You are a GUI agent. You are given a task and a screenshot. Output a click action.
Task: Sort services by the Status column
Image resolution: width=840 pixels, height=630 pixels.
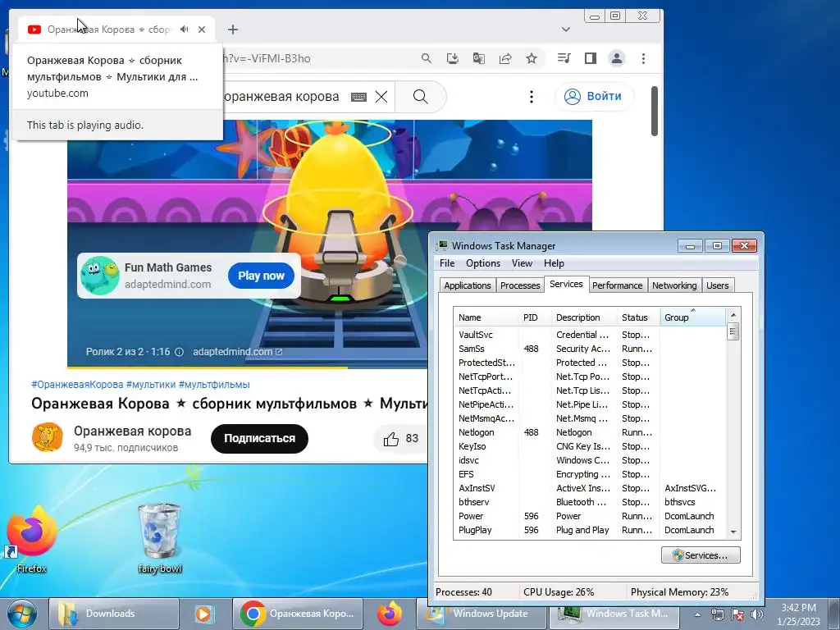[638, 317]
